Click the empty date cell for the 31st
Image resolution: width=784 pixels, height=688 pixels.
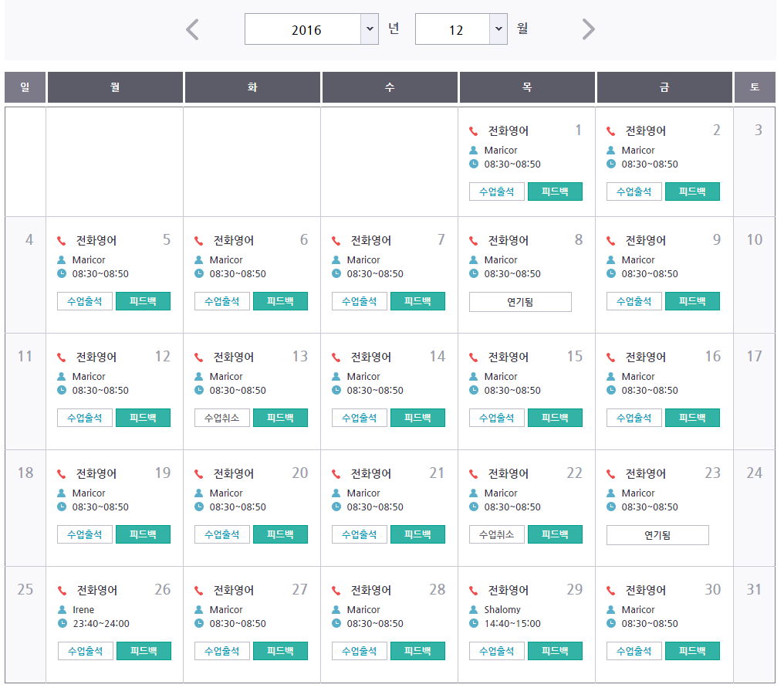[x=754, y=625]
